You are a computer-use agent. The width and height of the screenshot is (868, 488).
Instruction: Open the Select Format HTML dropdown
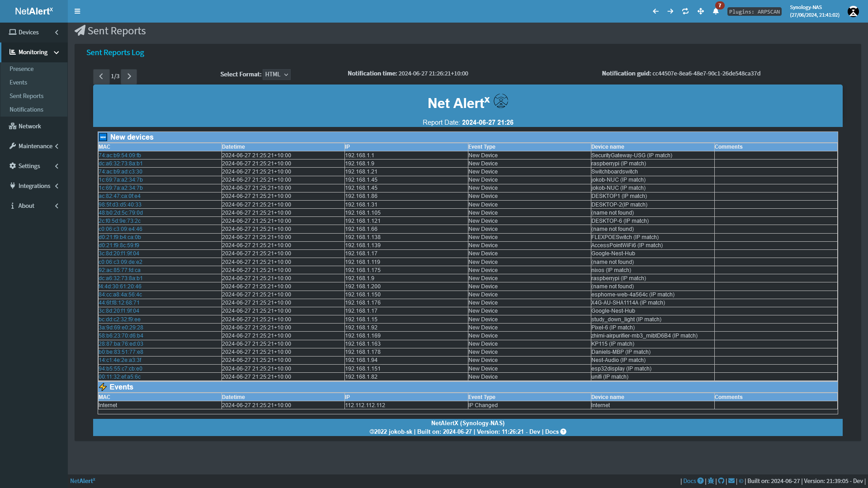tap(276, 75)
